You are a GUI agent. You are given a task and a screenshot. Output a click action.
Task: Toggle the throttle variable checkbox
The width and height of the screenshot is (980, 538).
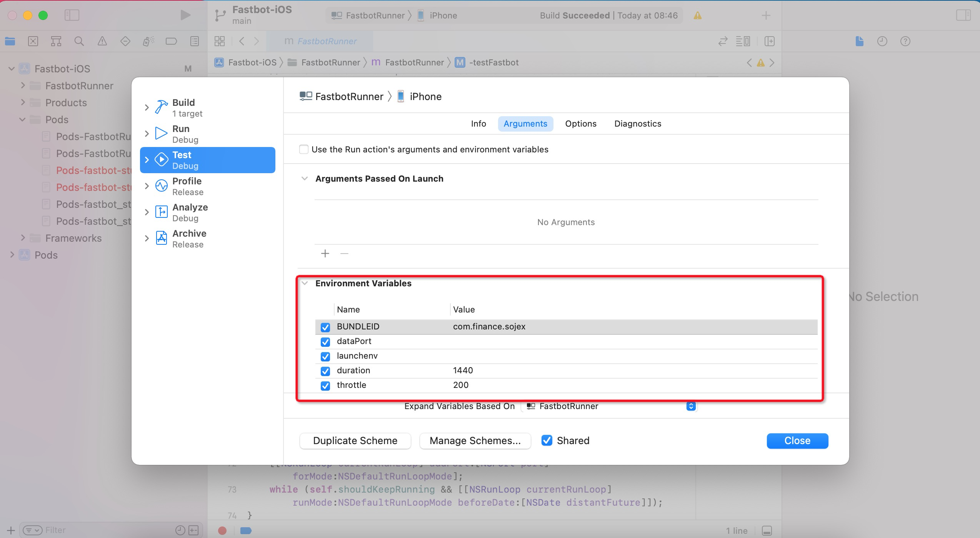coord(325,386)
